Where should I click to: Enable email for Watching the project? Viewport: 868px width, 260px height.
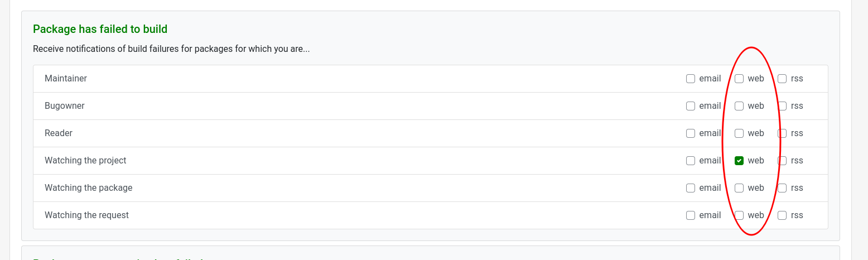(x=691, y=161)
